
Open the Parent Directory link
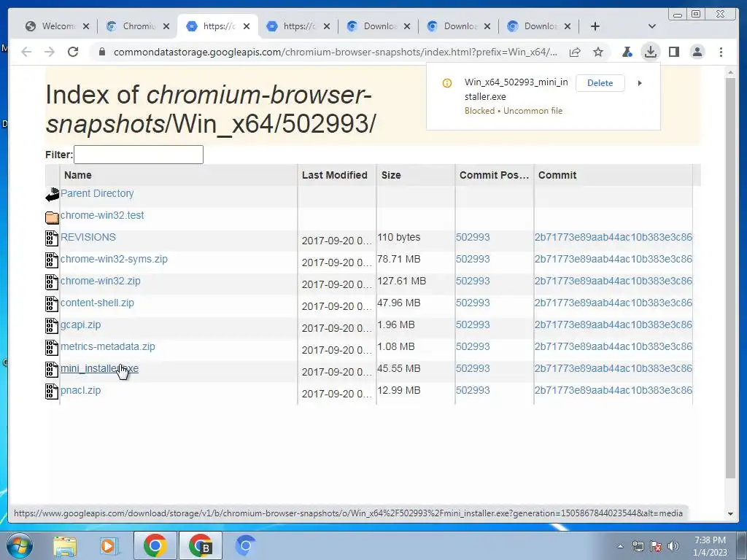[97, 193]
